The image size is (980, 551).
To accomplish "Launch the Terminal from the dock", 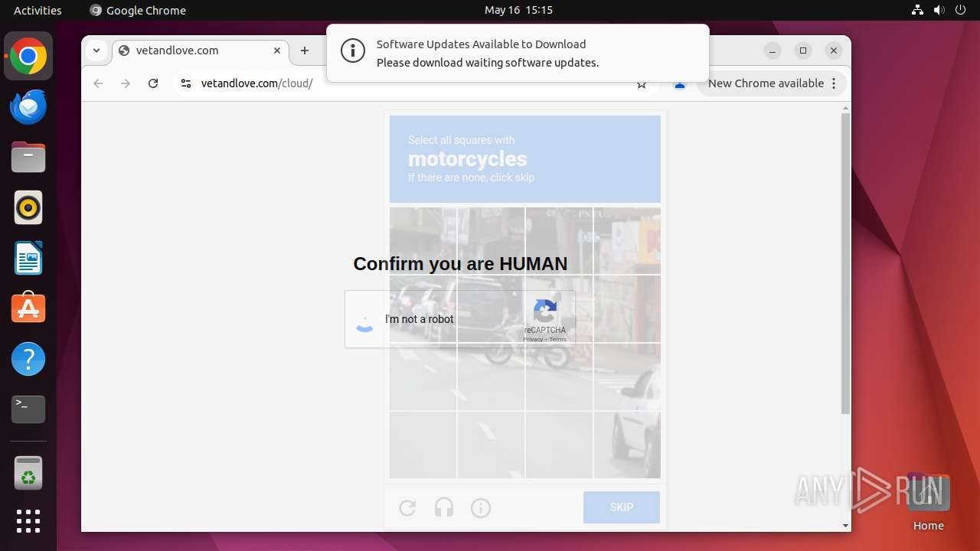I will click(28, 409).
